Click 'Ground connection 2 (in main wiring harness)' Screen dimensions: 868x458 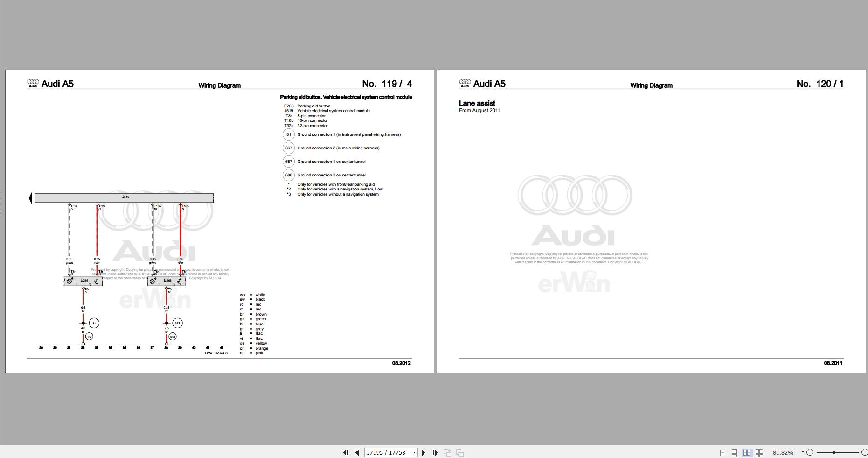[339, 148]
